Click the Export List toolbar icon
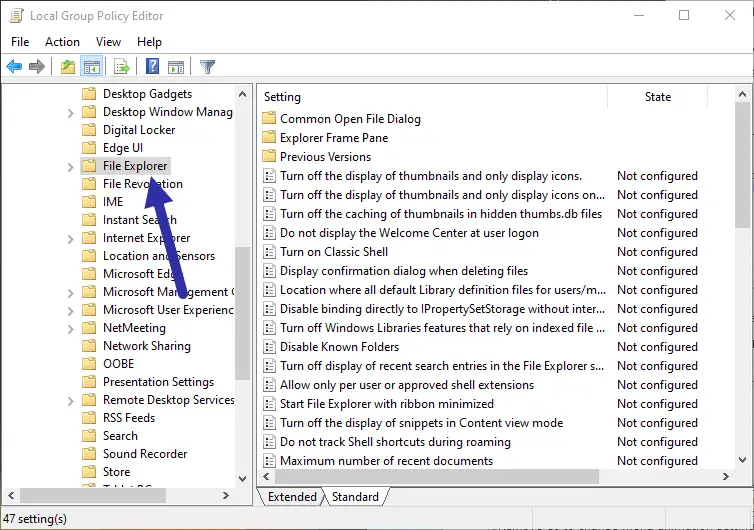 click(122, 66)
